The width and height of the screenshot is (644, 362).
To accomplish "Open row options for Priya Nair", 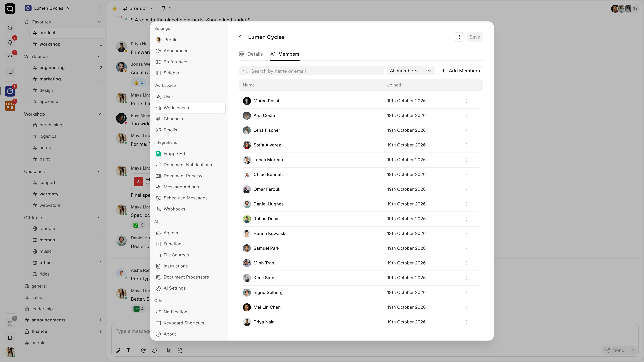I will coord(467,322).
